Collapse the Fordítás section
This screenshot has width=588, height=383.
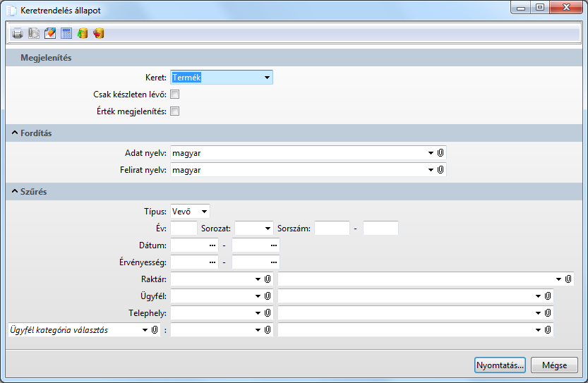16,133
